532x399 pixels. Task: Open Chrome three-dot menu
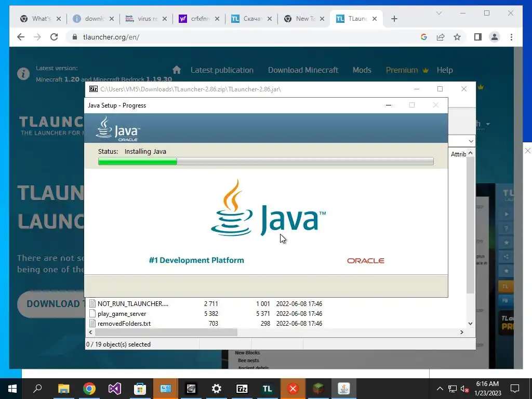511,37
